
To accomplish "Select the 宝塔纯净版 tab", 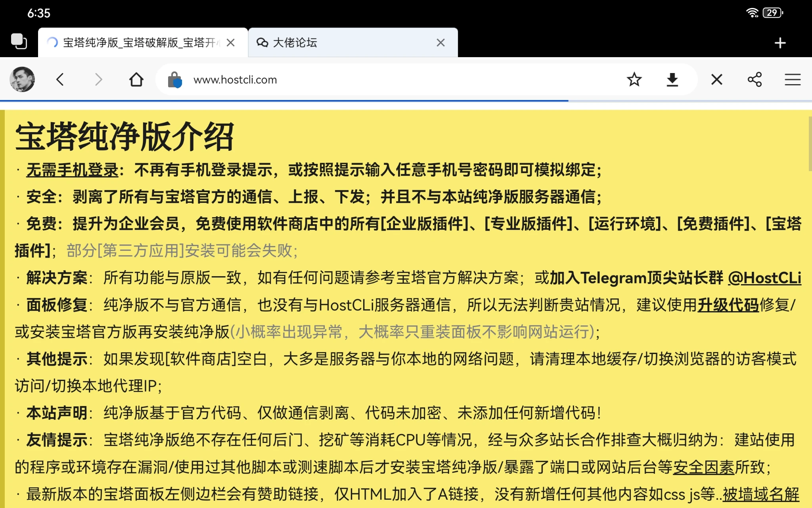I will pos(135,42).
